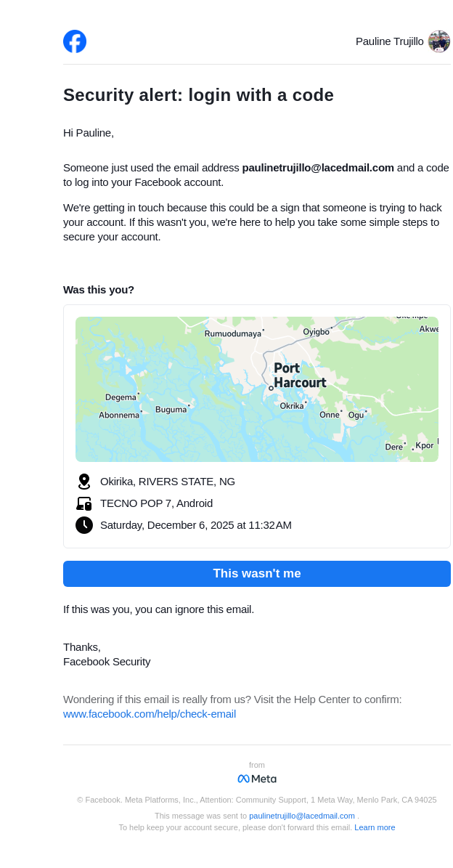Click the Okirika, RIVERS STATE location text
The image size is (453, 868).
tap(168, 482)
